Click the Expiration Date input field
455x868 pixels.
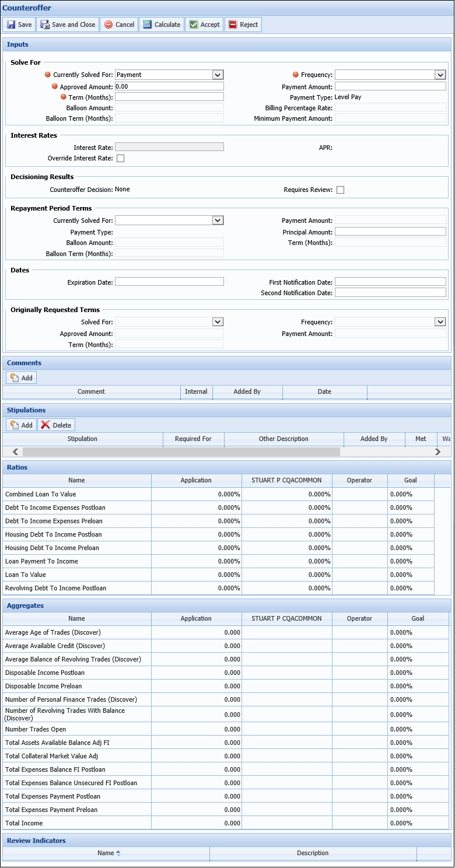tap(169, 282)
